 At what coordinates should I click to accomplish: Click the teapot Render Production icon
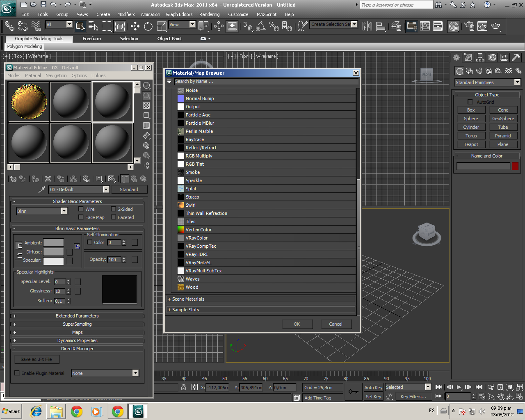click(496, 26)
